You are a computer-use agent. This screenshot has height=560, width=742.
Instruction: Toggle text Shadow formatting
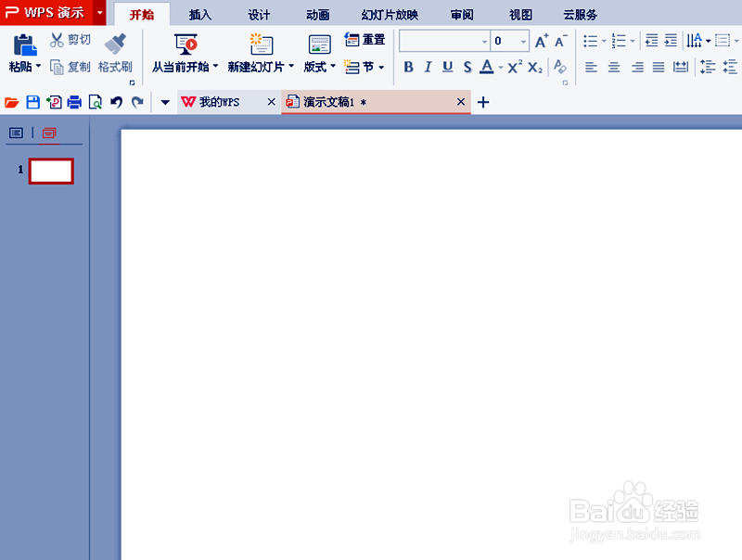point(467,67)
